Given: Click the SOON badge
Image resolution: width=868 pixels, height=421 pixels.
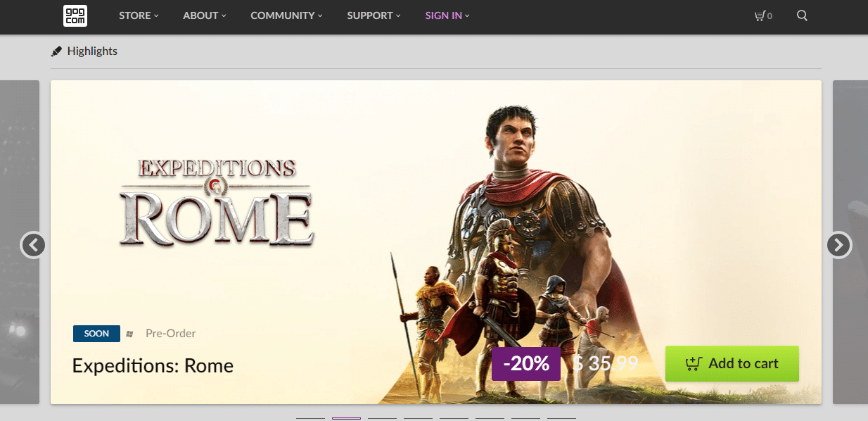Looking at the screenshot, I should (x=96, y=334).
